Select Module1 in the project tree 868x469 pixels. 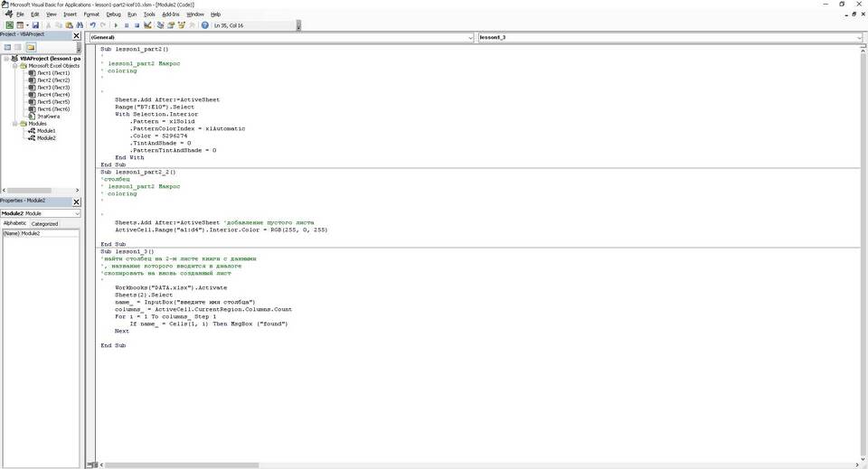click(45, 131)
